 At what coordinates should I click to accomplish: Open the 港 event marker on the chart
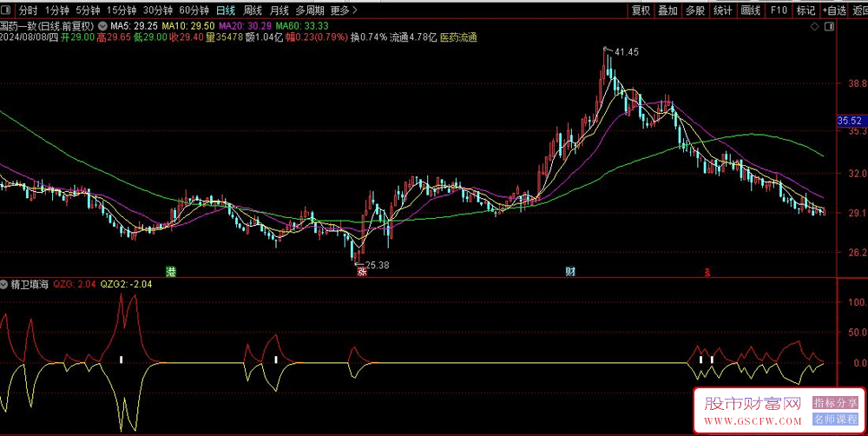point(172,272)
